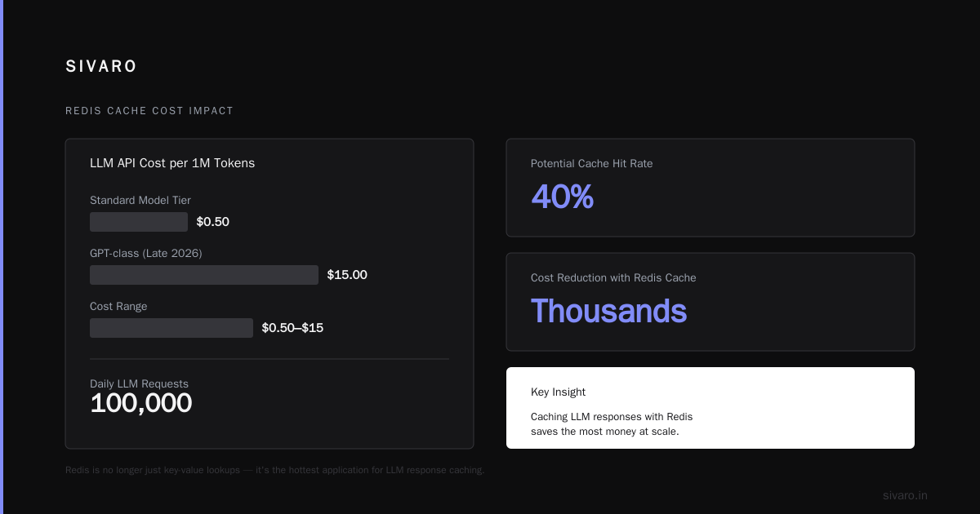Click the Thousands cost reduction value
Image resolution: width=980 pixels, height=514 pixels.
pyautogui.click(x=609, y=311)
